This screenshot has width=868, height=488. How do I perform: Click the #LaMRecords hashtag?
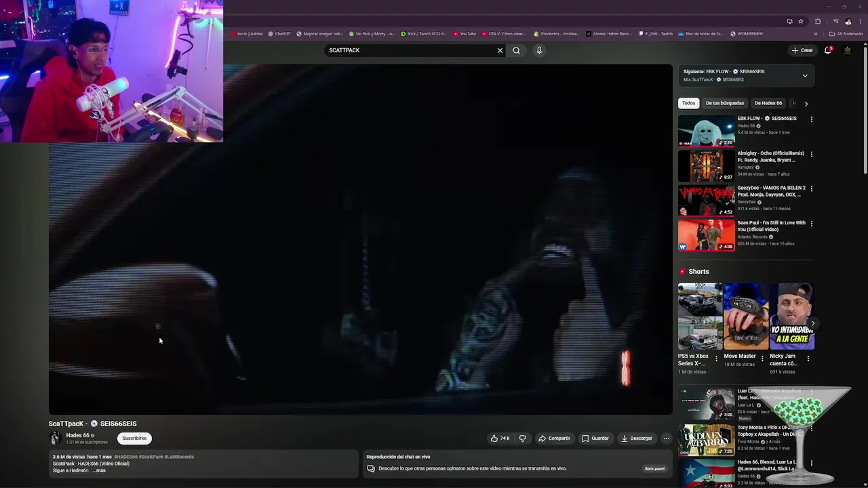(179, 457)
